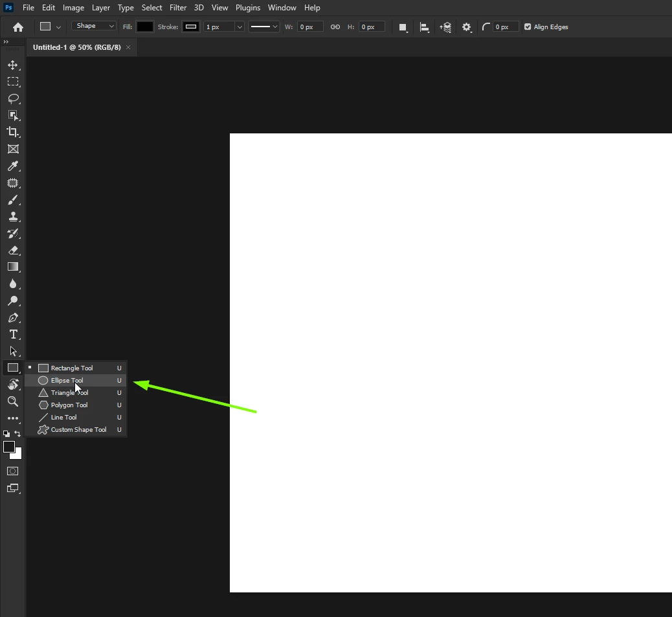The image size is (672, 617).
Task: Choose Polygon Tool from flyout
Action: (x=76, y=405)
